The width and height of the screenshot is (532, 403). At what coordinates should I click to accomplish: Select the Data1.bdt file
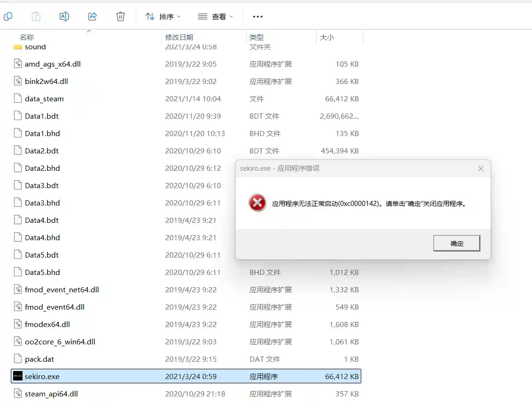(x=42, y=116)
